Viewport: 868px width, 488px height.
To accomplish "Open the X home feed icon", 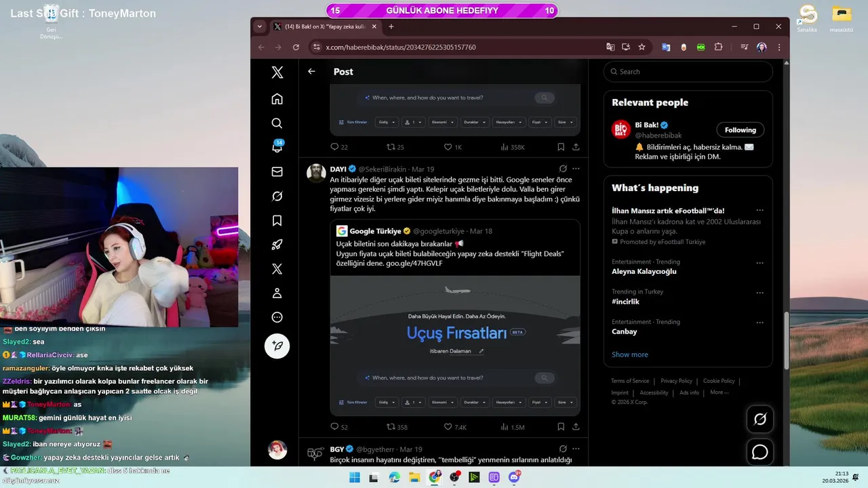I will click(277, 99).
